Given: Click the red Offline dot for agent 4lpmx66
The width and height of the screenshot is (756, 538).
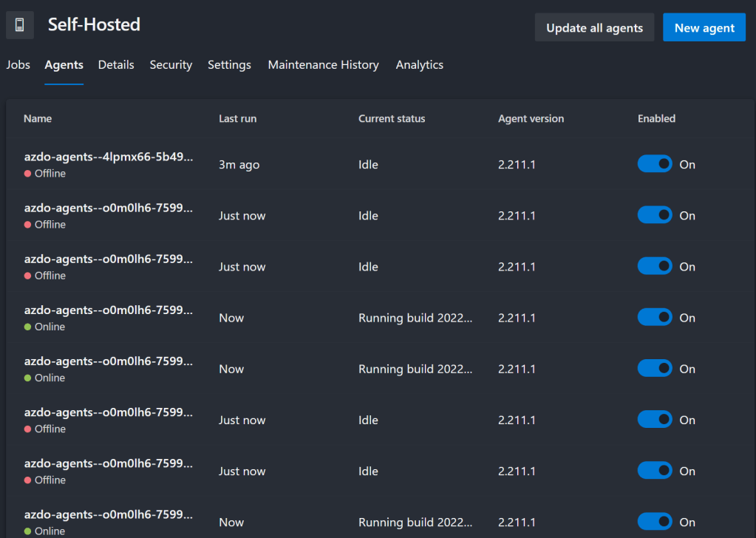Looking at the screenshot, I should coord(27,174).
